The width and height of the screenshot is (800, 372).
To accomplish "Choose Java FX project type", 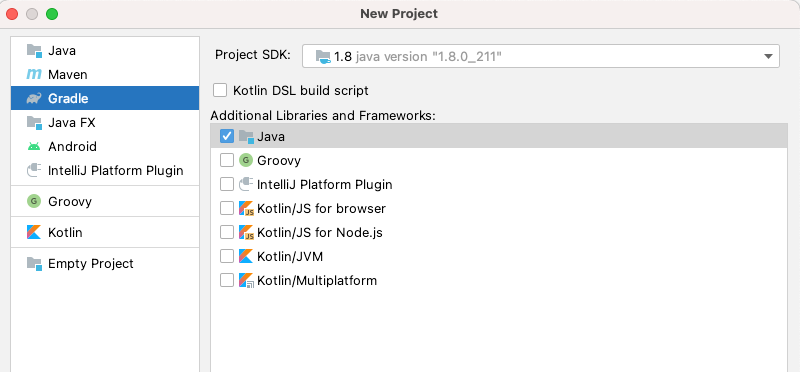I will click(x=105, y=122).
